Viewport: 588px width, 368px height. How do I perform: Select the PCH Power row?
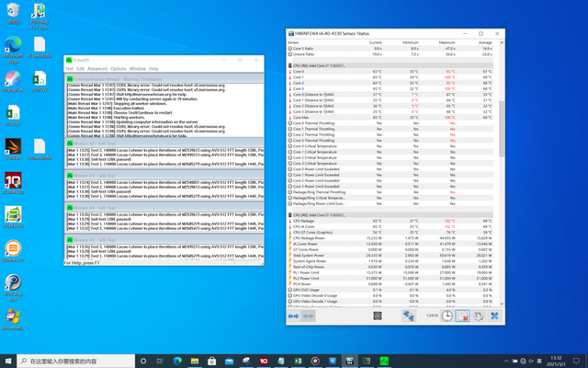coord(390,284)
